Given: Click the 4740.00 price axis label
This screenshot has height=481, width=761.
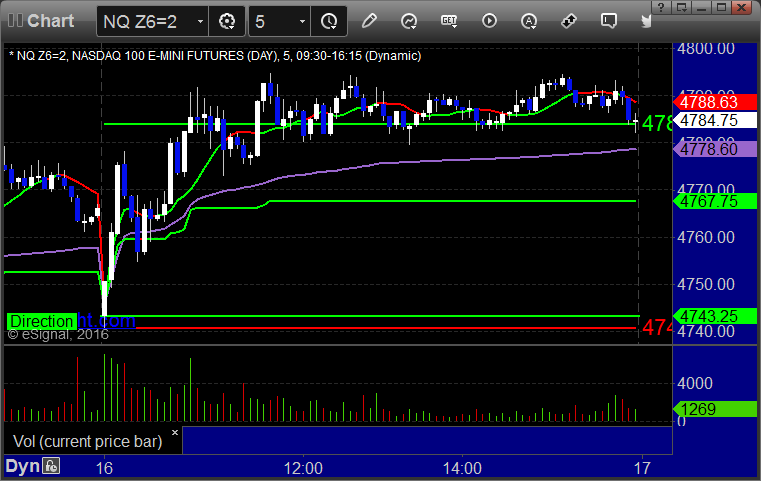Looking at the screenshot, I should click(706, 332).
